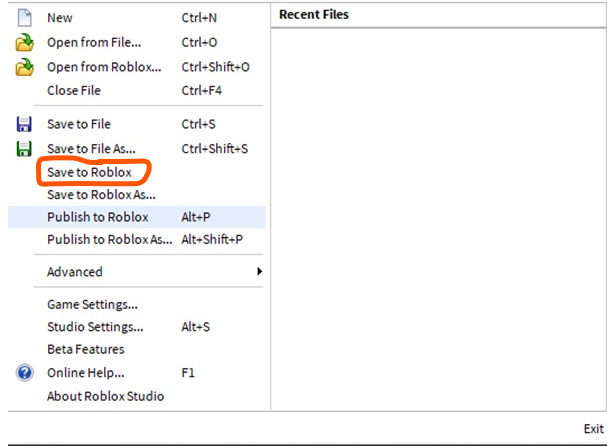
Task: Click the green Save to File As icon
Action: (x=25, y=149)
